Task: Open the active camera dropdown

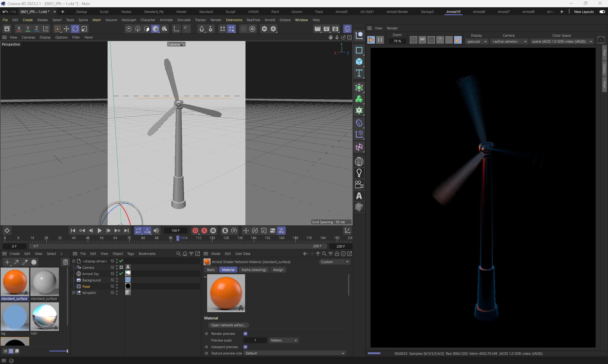Action: (509, 41)
